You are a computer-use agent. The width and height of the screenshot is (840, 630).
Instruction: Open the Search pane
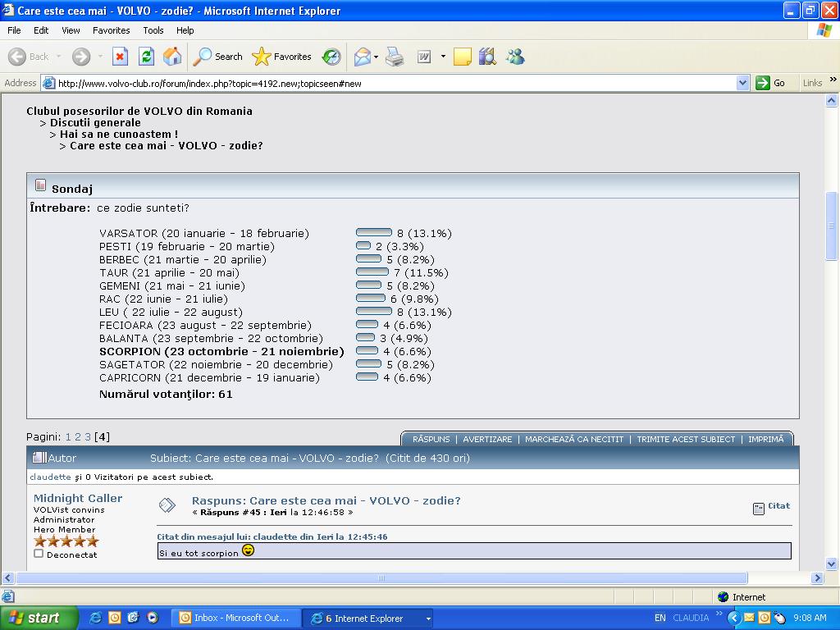point(217,57)
